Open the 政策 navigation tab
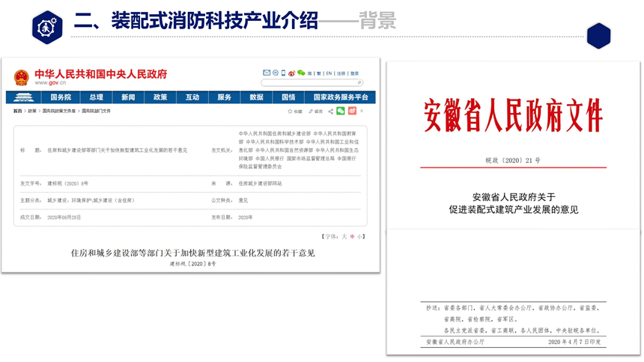This screenshot has height=362, width=644. [160, 97]
